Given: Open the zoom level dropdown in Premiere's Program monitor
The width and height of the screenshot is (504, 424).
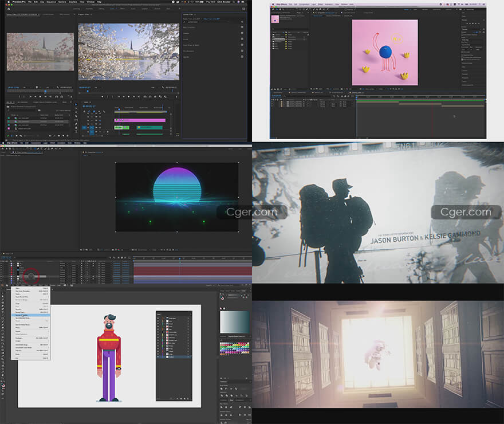Looking at the screenshot, I should 96,87.
